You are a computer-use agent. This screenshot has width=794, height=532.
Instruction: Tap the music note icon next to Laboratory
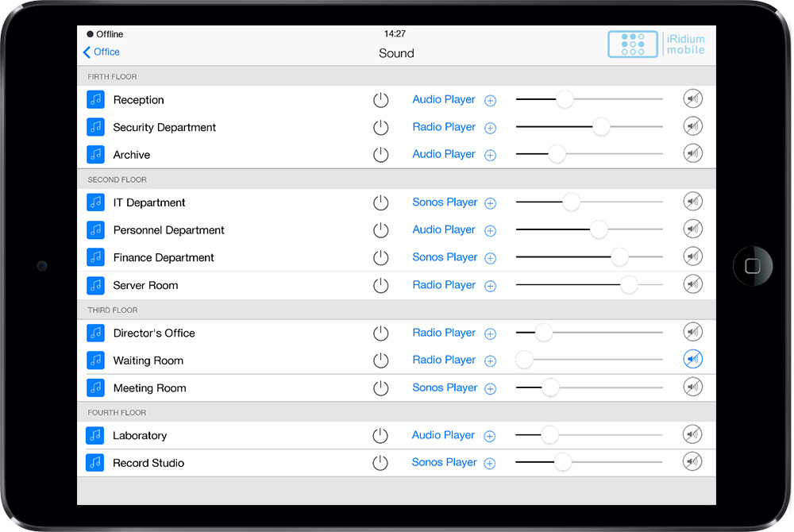95,435
